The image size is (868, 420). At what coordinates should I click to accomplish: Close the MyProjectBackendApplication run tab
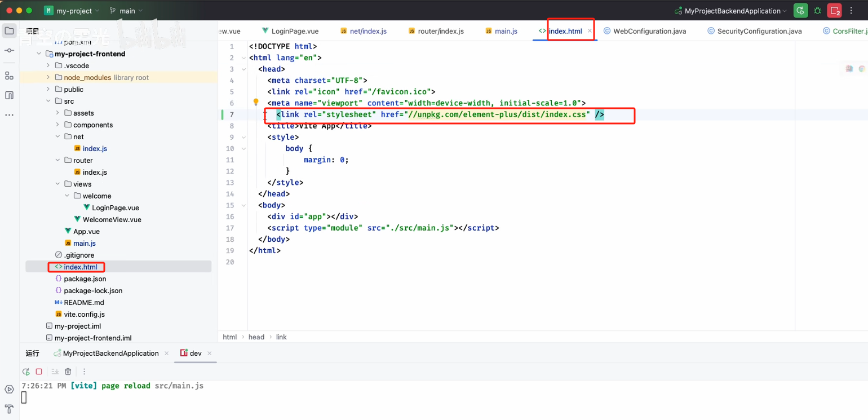(166, 353)
